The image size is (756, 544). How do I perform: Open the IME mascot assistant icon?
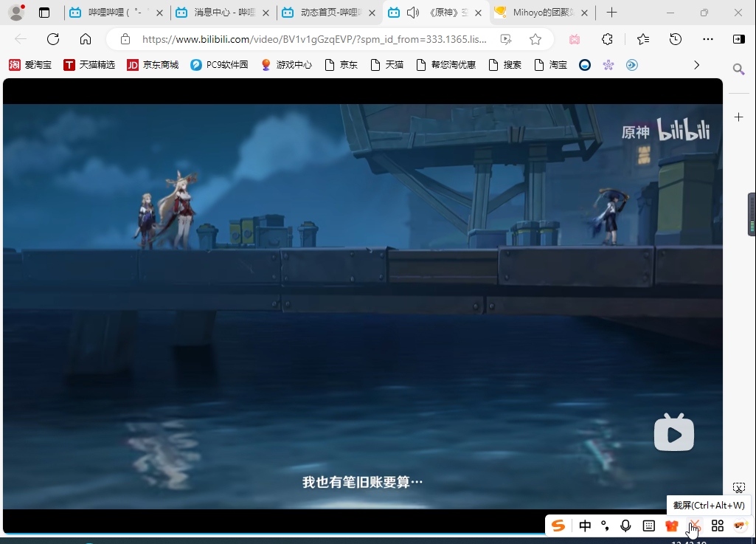[741, 526]
